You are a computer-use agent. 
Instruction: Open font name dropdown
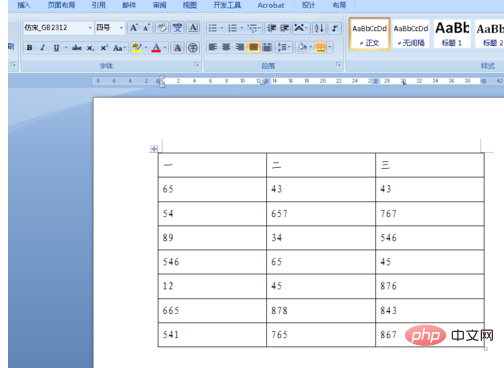click(90, 28)
